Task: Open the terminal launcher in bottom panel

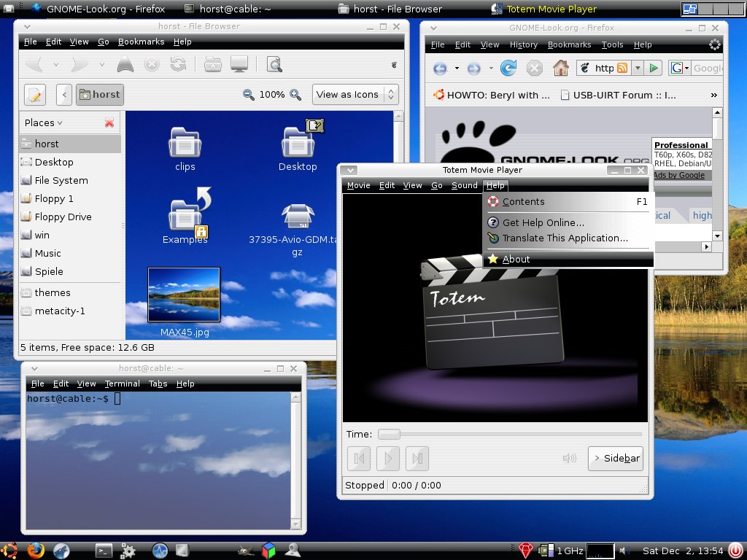Action: 104,551
